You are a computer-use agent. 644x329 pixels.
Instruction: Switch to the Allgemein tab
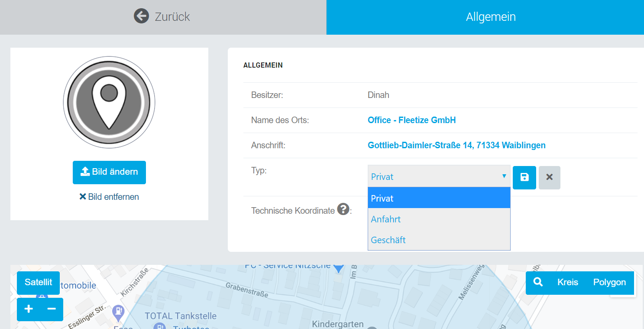click(490, 17)
